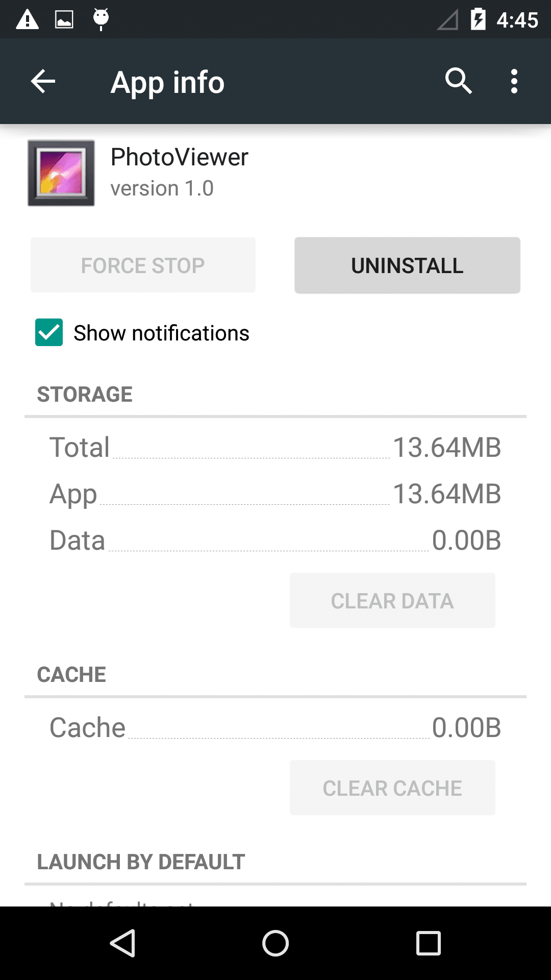The width and height of the screenshot is (551, 980).
Task: Tap the Cache size row
Action: click(275, 727)
